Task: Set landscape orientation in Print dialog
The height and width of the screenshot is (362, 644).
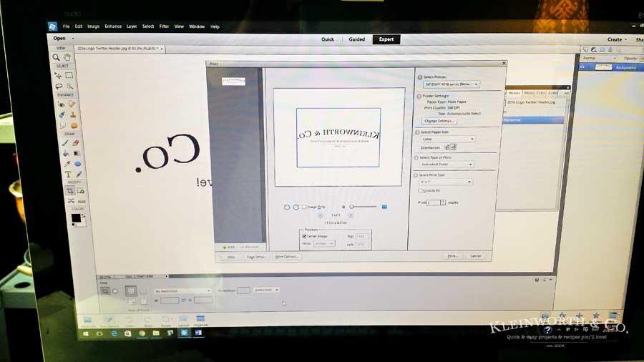Action: 453,147
